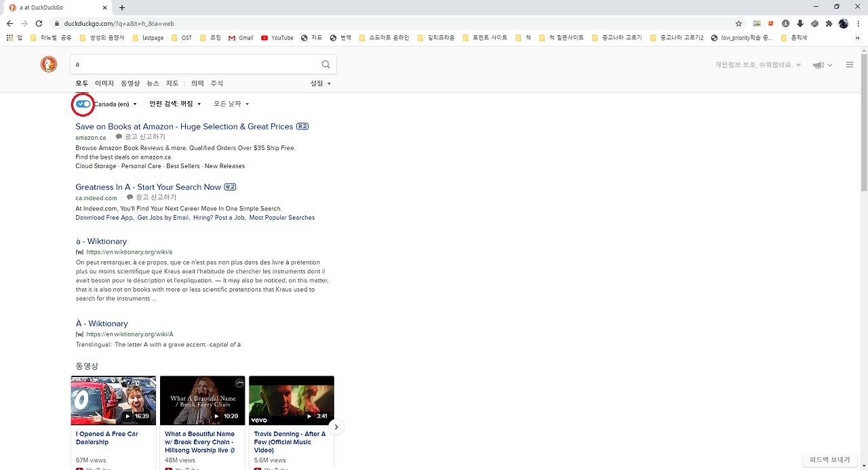Screen dimensions: 868x470
Task: Switch to the 뉴스 tab
Action: (153, 83)
